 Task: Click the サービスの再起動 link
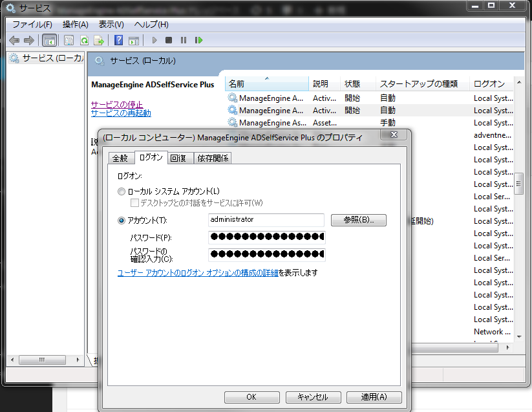[x=121, y=113]
